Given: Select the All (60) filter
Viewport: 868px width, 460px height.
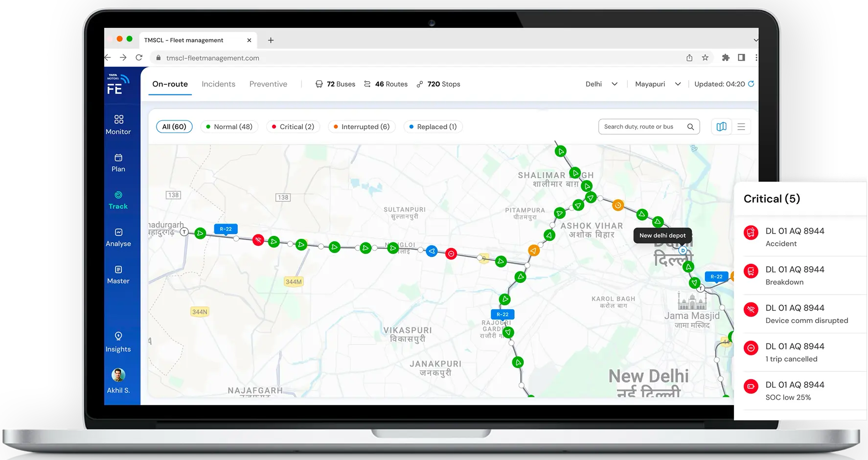Looking at the screenshot, I should (x=174, y=126).
